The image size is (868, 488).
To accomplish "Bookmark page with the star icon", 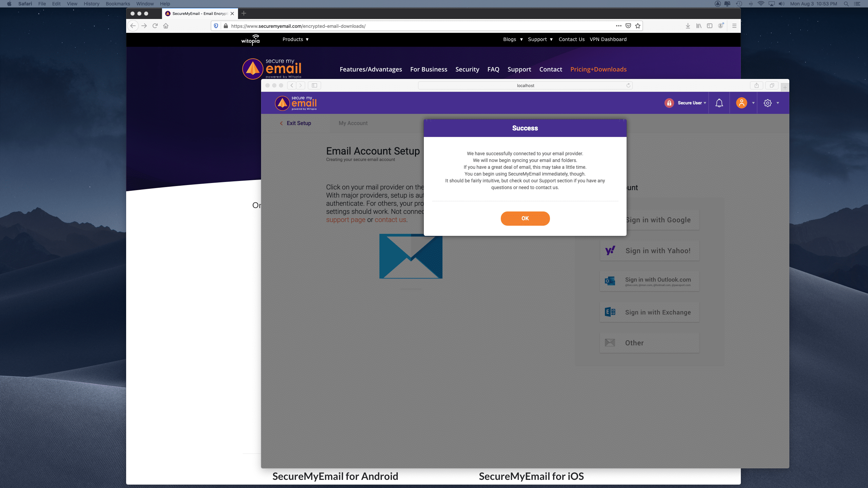I will pos(638,26).
